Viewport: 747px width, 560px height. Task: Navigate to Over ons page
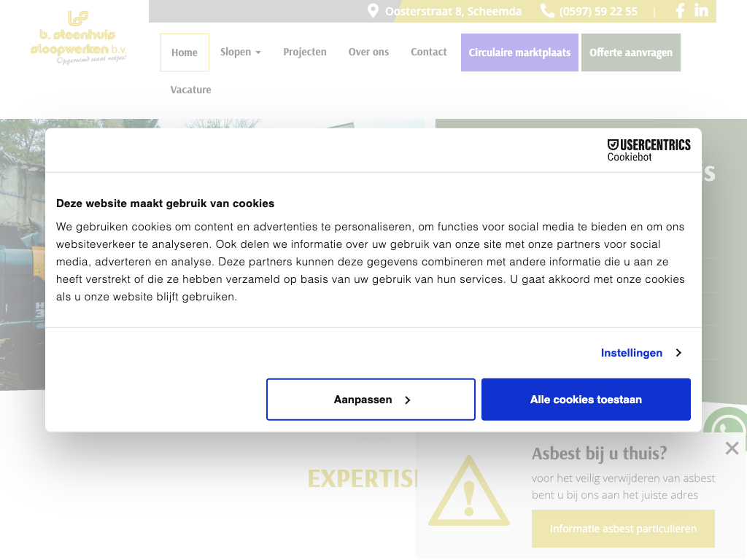pos(368,52)
